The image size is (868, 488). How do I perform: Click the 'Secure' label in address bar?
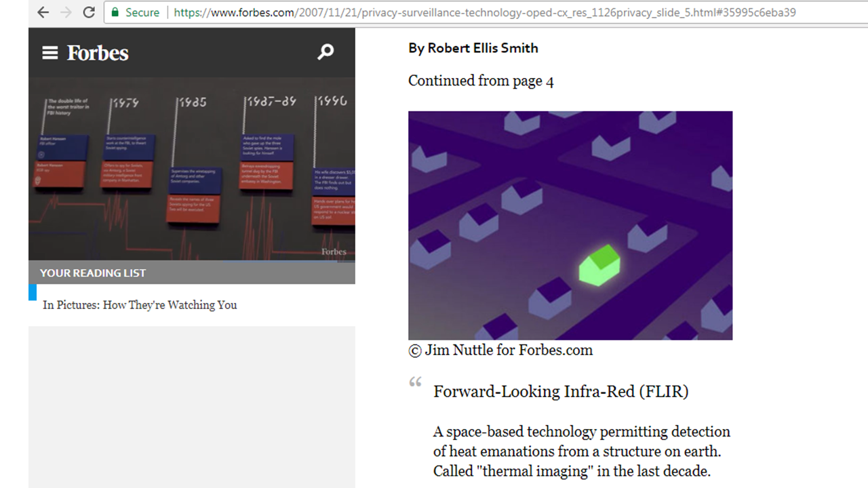142,12
